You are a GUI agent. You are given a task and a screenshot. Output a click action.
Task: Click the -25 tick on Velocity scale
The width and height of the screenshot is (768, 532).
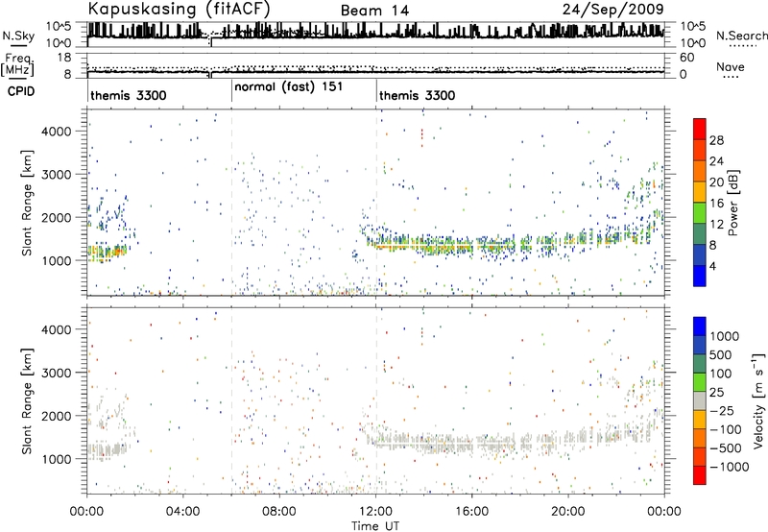click(721, 411)
